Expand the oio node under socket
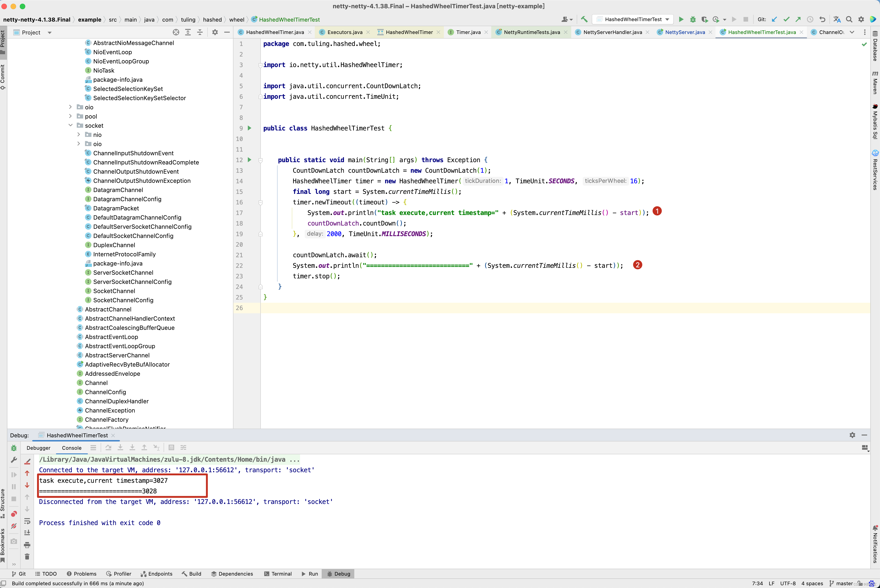880x588 pixels. click(x=78, y=144)
